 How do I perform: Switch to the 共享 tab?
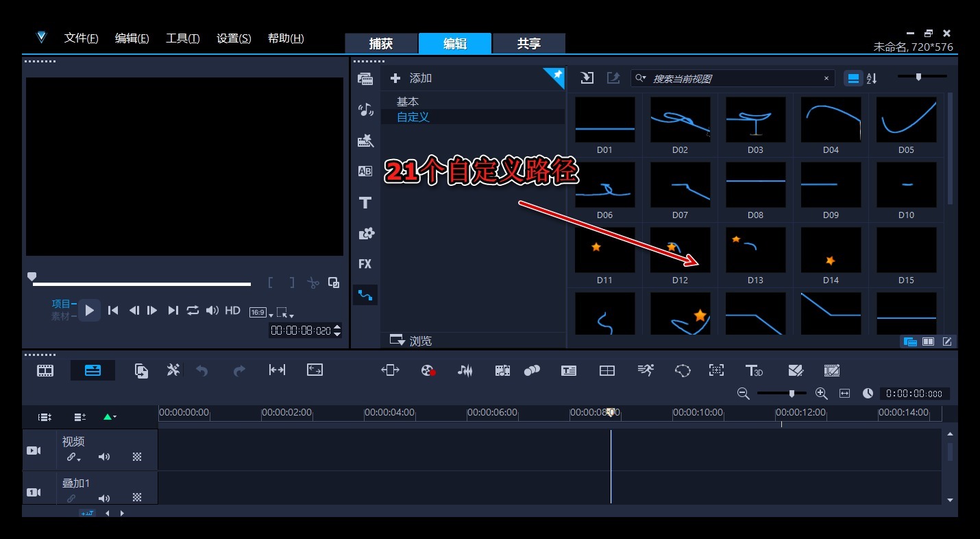(529, 43)
